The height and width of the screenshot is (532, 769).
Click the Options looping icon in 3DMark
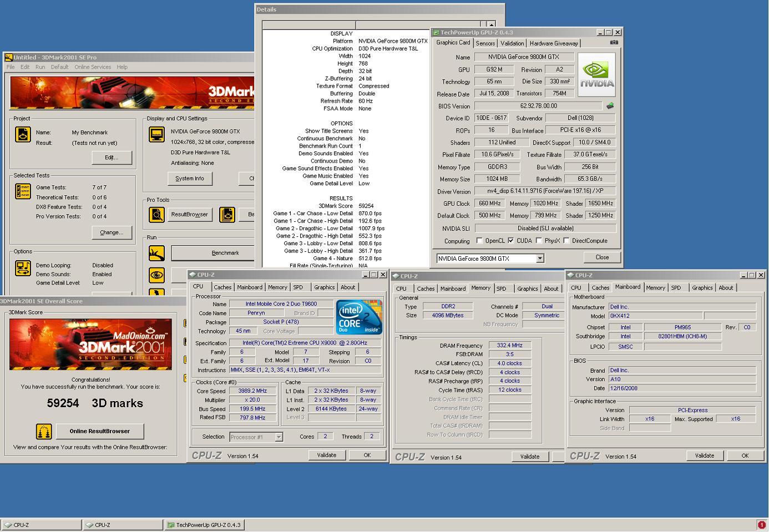click(x=23, y=268)
